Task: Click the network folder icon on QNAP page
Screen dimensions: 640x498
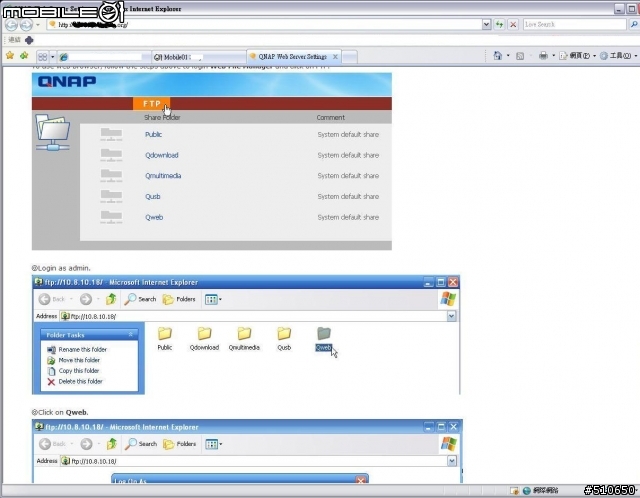Action: [53, 132]
